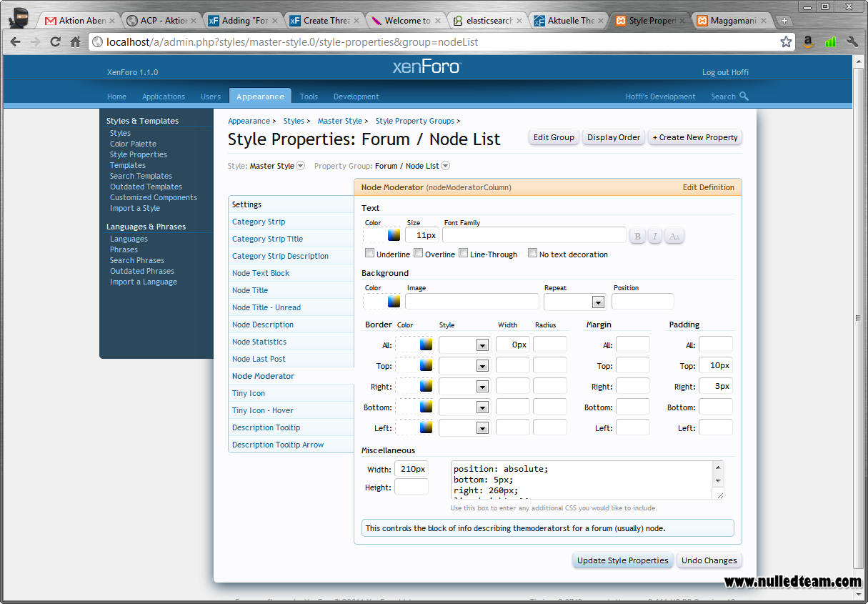Toggle the italic text formatting button
868x604 pixels.
(x=655, y=236)
